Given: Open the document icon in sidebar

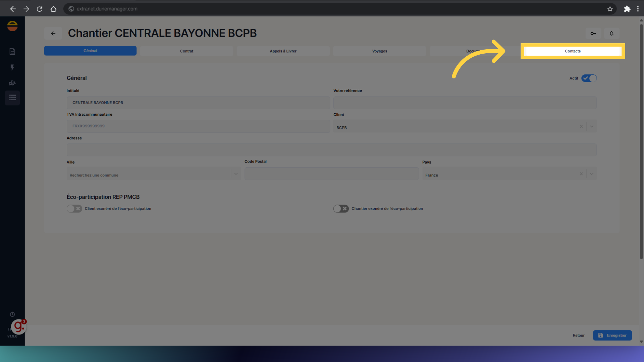Looking at the screenshot, I should click(x=12, y=51).
